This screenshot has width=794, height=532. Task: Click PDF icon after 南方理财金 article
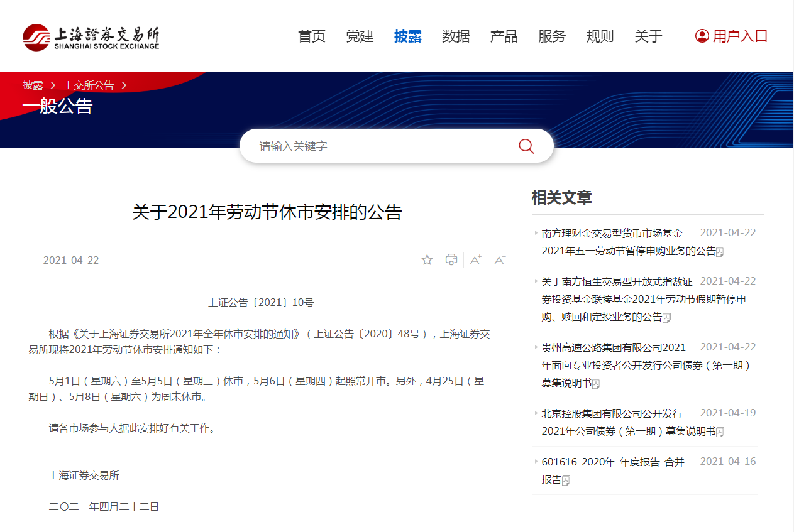coord(720,252)
